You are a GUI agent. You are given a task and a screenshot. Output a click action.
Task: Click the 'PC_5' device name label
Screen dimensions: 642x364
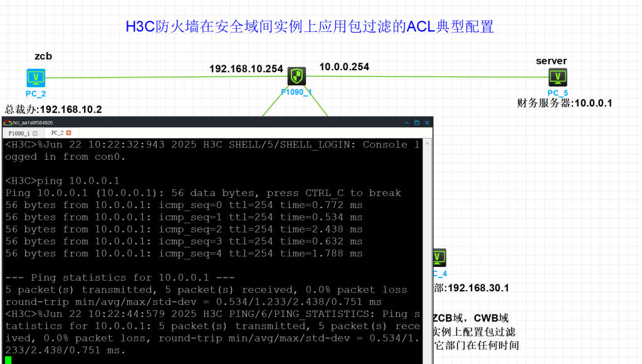coord(557,93)
